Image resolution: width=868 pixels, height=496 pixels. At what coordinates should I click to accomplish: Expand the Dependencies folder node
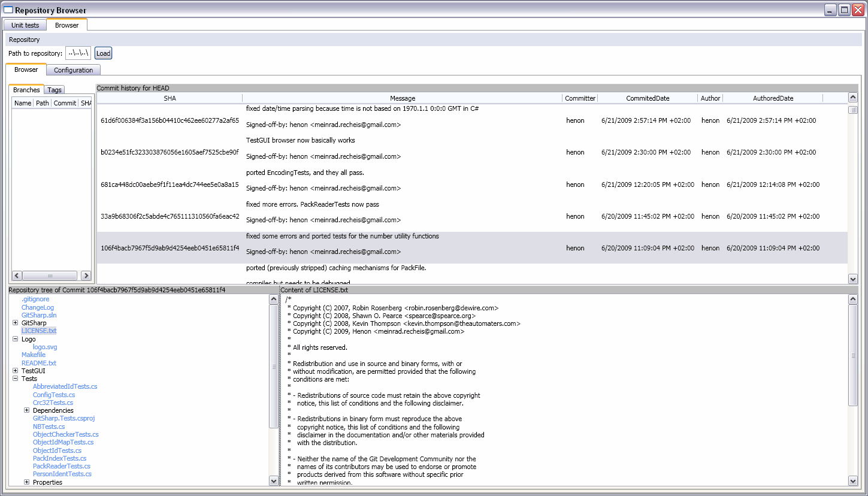[27, 410]
